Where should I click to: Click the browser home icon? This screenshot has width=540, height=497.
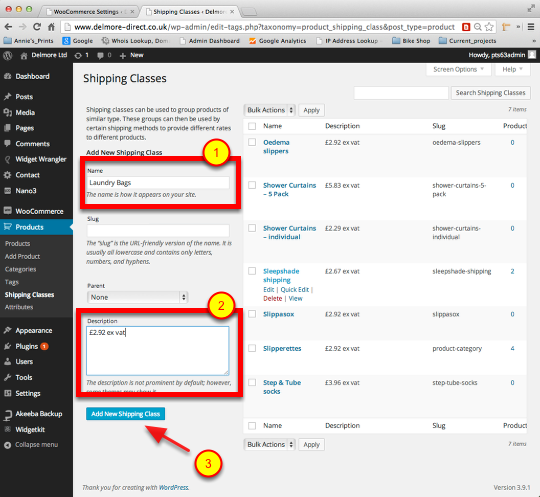coord(51,27)
